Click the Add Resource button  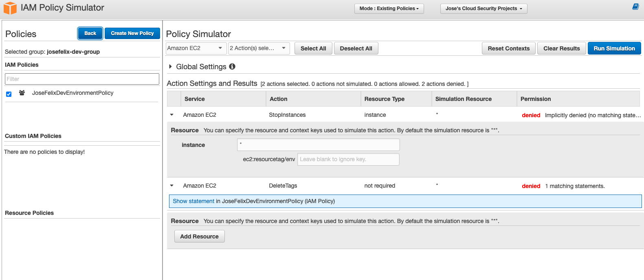coord(200,236)
